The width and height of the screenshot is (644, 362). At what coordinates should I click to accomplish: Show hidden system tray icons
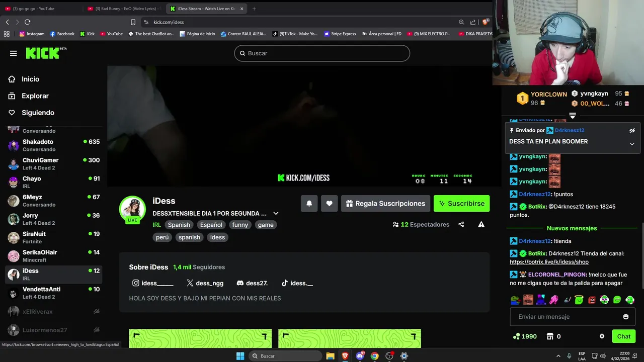[x=558, y=356]
